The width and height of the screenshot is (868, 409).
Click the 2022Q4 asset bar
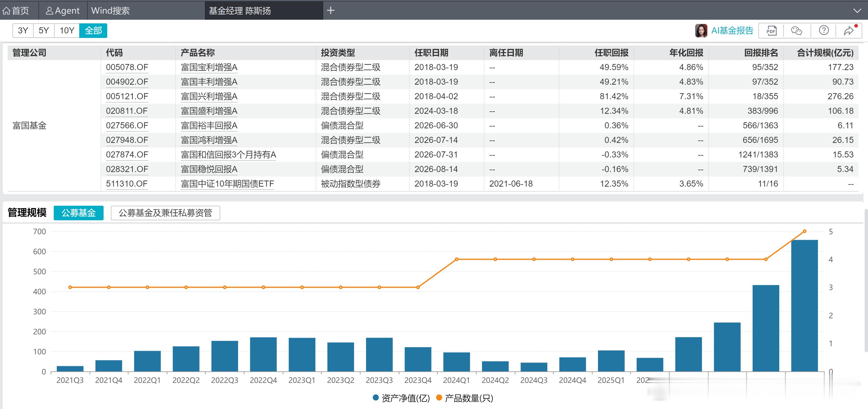click(x=263, y=354)
